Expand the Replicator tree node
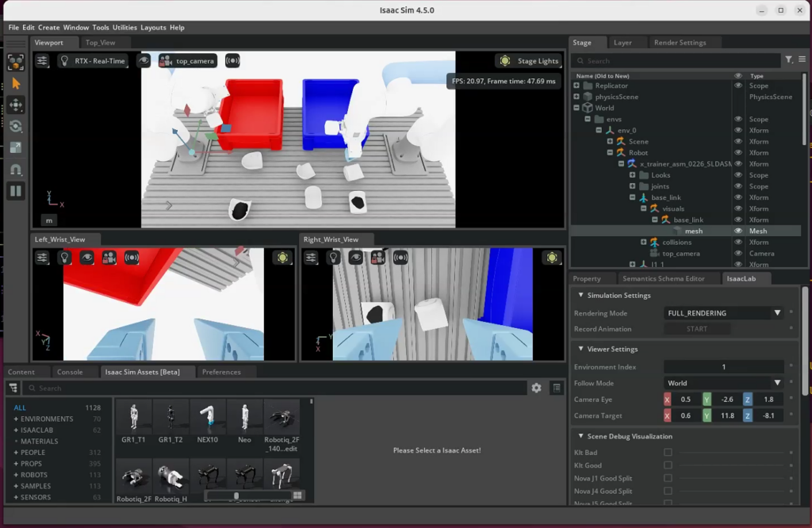812x528 pixels. click(x=576, y=86)
